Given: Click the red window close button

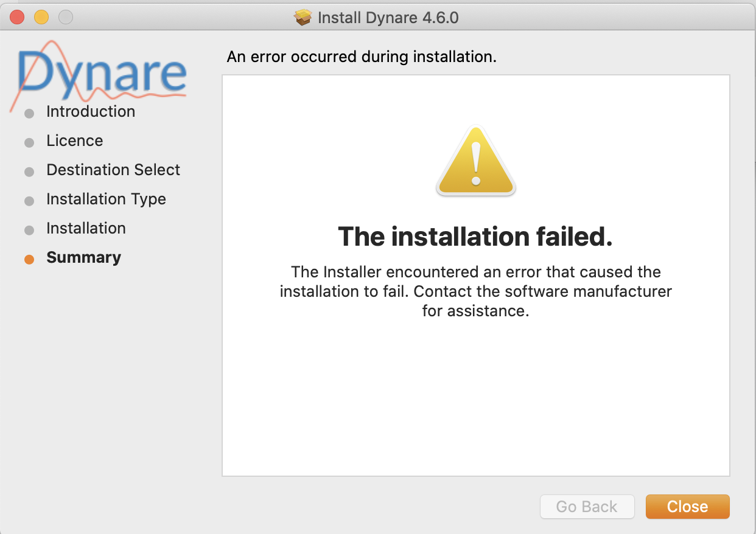Looking at the screenshot, I should [16, 17].
